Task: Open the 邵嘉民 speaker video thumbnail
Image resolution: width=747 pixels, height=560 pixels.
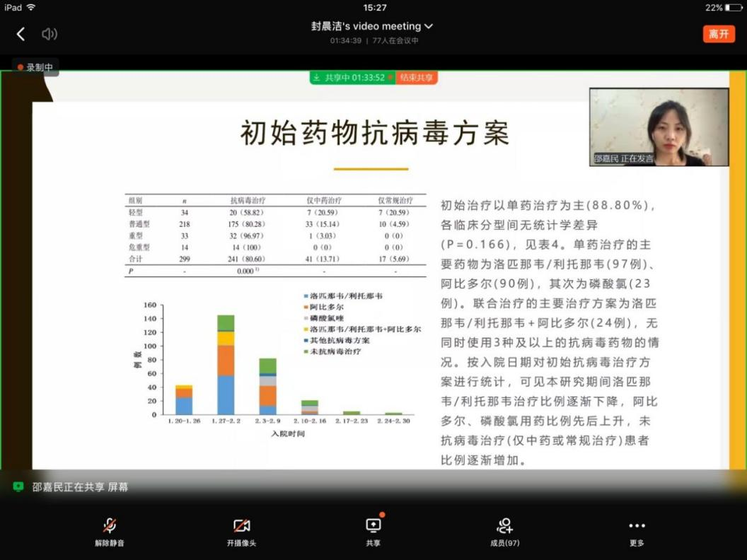Action: click(659, 127)
